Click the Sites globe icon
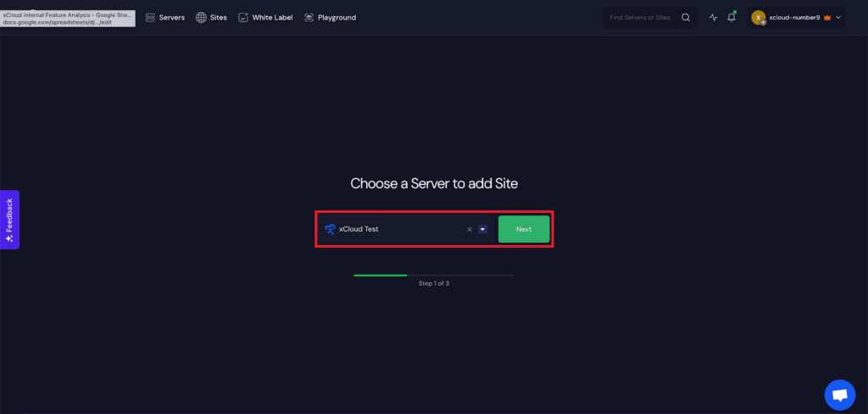The height and width of the screenshot is (414, 868). 201,17
